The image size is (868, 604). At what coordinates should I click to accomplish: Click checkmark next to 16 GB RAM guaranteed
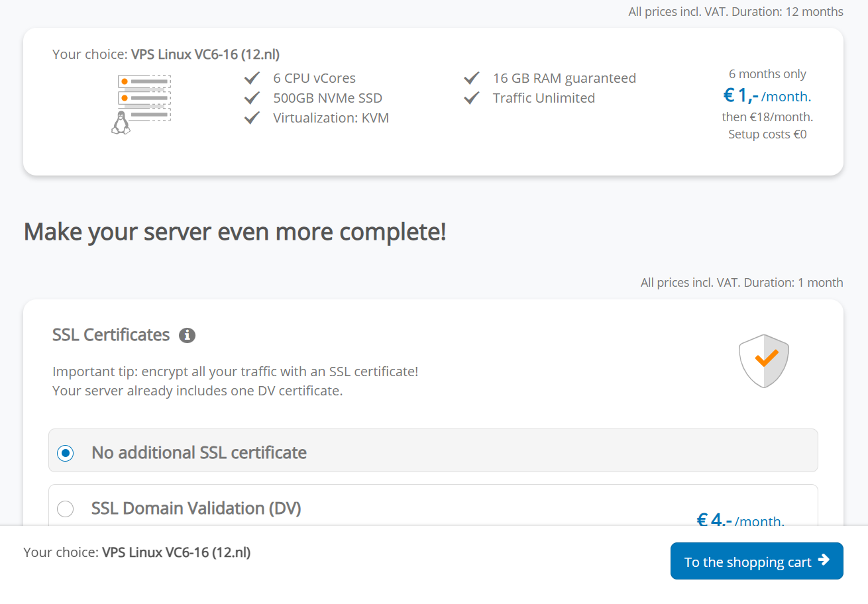(x=472, y=78)
